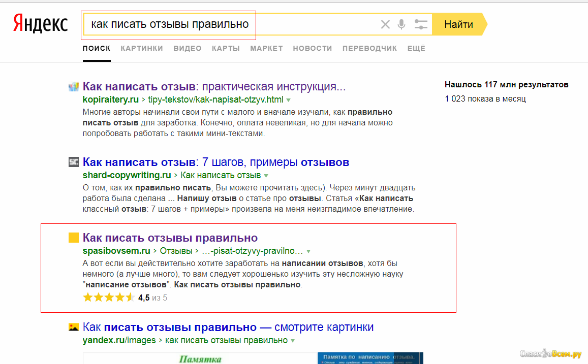Screen dimensions: 588x364
Task: Expand the kopiraitery.ru URL dropdown arrow
Action: click(x=288, y=100)
